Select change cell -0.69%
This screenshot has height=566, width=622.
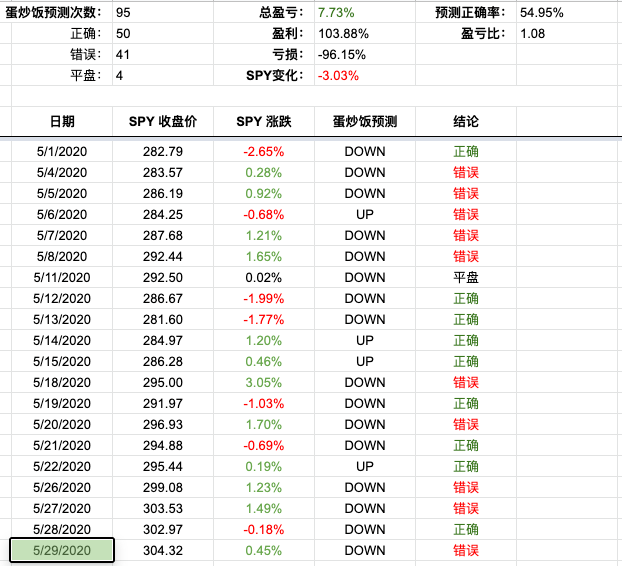coord(264,446)
